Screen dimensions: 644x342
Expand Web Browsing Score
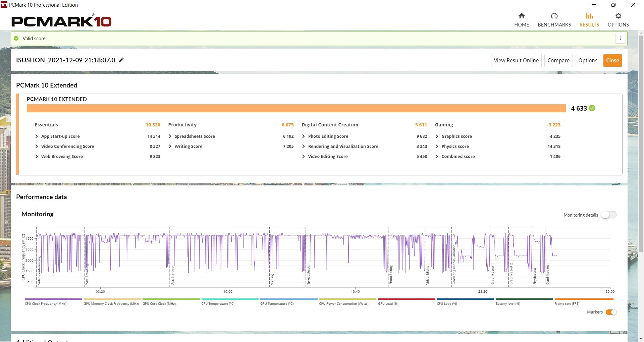37,156
